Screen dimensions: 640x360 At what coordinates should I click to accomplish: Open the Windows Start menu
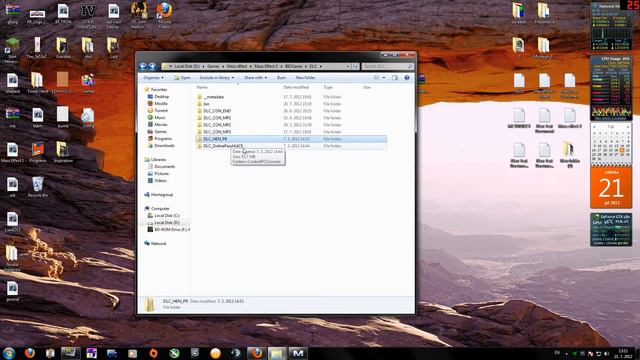pos(9,353)
